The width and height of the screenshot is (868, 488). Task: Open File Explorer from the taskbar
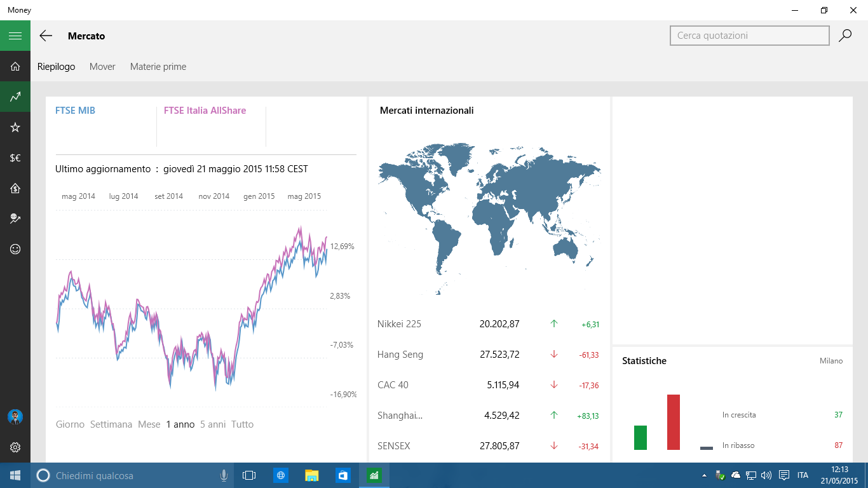312,475
